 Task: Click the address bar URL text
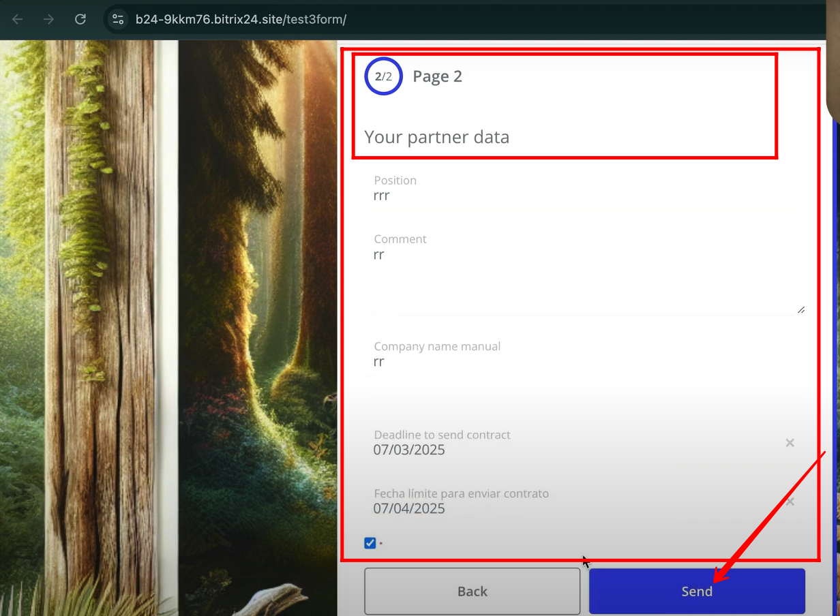tap(241, 19)
